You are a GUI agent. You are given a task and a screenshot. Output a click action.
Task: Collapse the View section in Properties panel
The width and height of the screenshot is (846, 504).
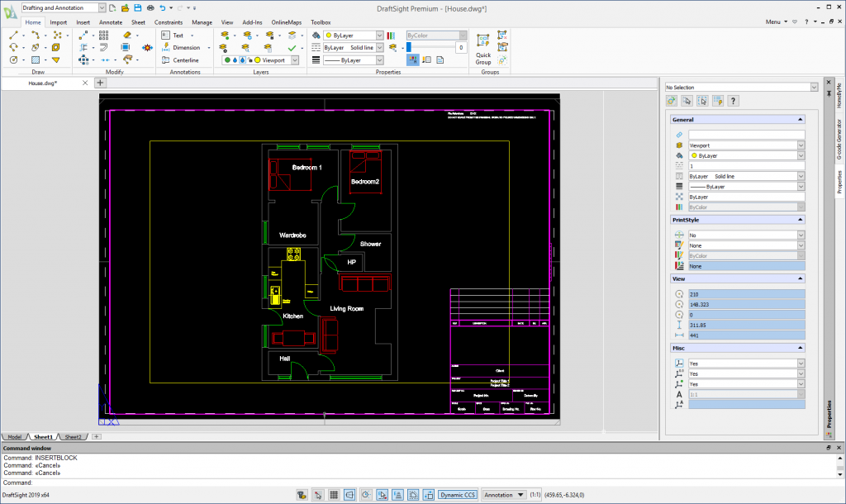pyautogui.click(x=800, y=278)
